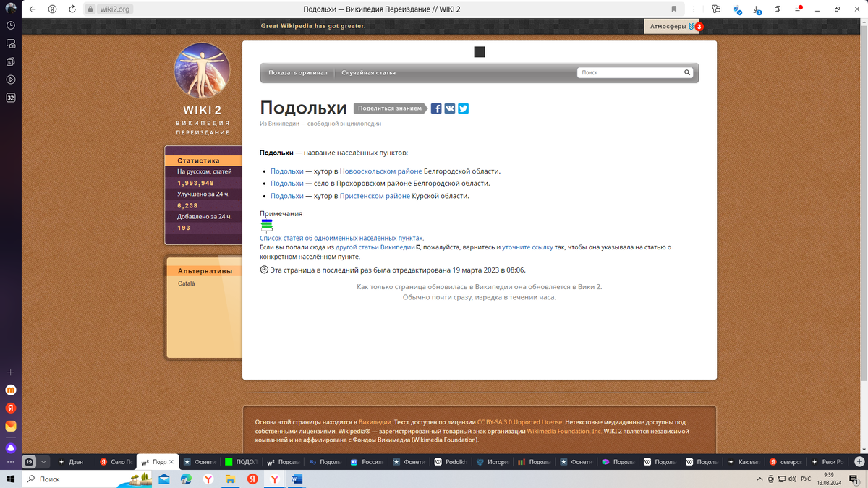
Task: Open orange Yandex Music sidebar icon
Action: 11,390
